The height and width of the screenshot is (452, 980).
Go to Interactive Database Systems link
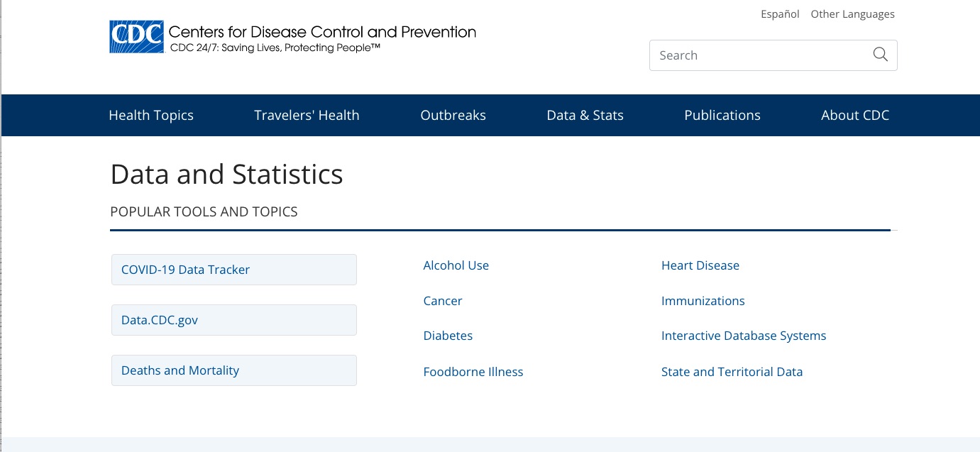click(743, 336)
